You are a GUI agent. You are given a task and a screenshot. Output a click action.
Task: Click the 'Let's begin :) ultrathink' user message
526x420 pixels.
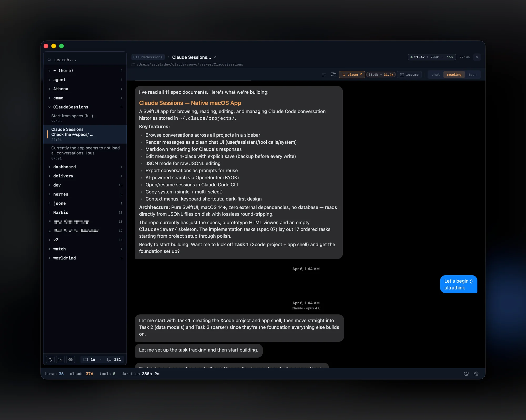(458, 284)
